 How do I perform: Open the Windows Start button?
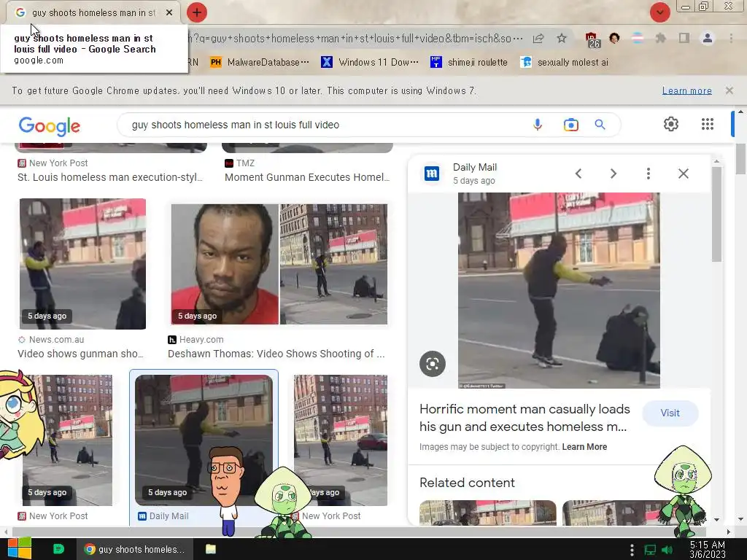pos(19,548)
